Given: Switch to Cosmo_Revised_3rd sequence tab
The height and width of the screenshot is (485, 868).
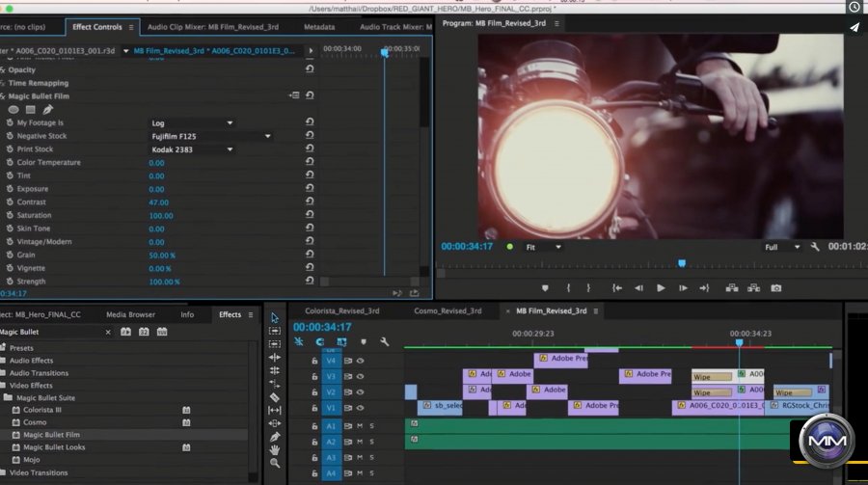Looking at the screenshot, I should coord(448,310).
